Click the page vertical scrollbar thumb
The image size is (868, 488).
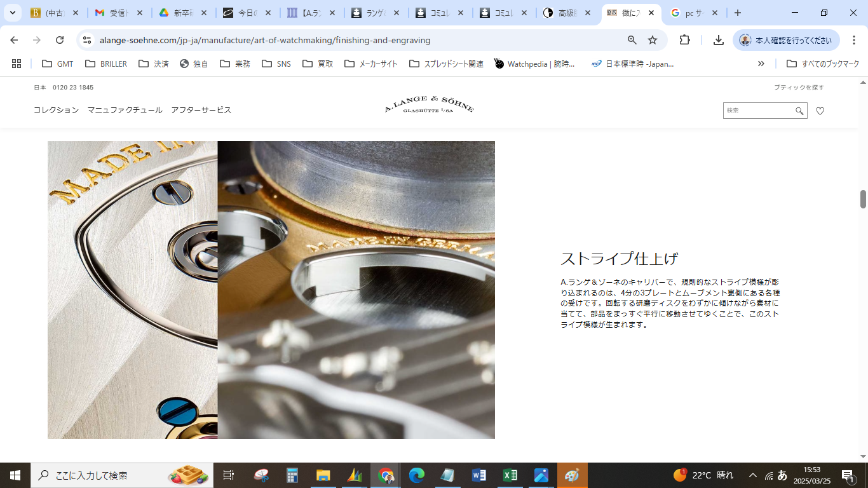tap(863, 199)
